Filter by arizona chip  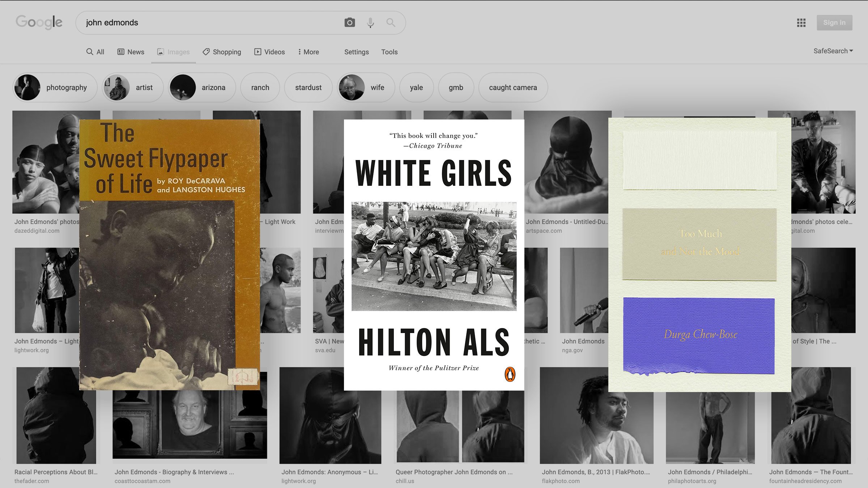(x=202, y=87)
